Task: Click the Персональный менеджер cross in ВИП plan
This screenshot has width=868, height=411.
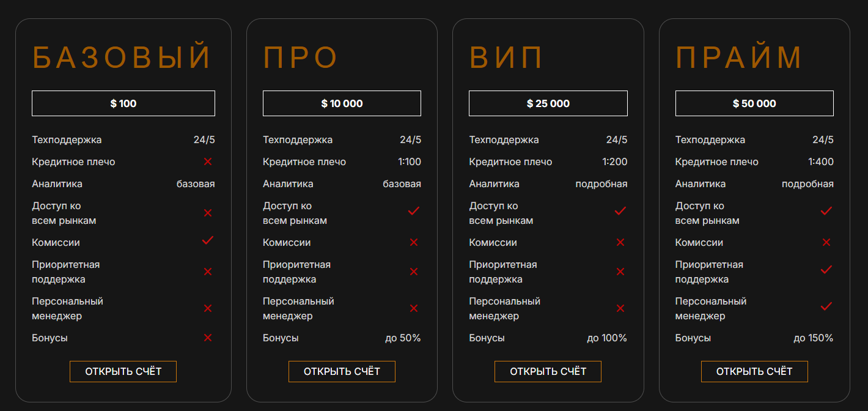Action: [620, 308]
